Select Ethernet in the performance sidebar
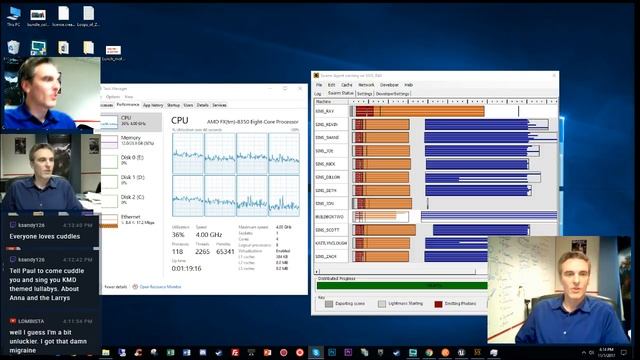The width and height of the screenshot is (640, 360). (131, 220)
